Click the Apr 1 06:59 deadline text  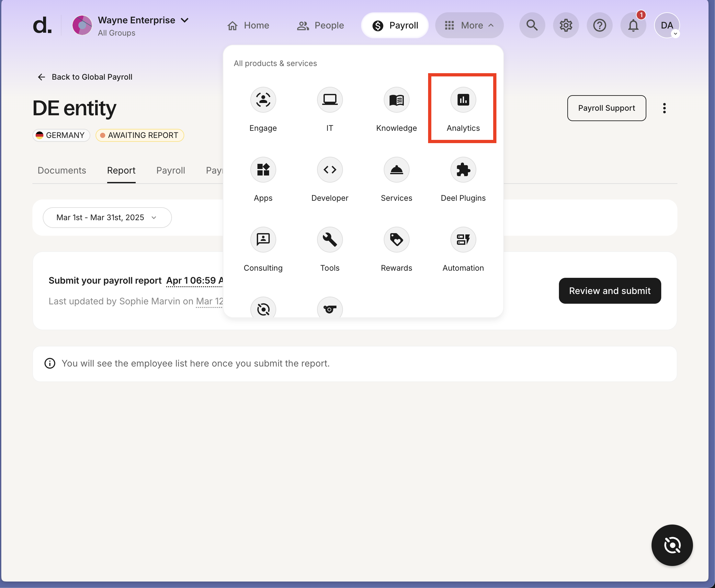[194, 281]
